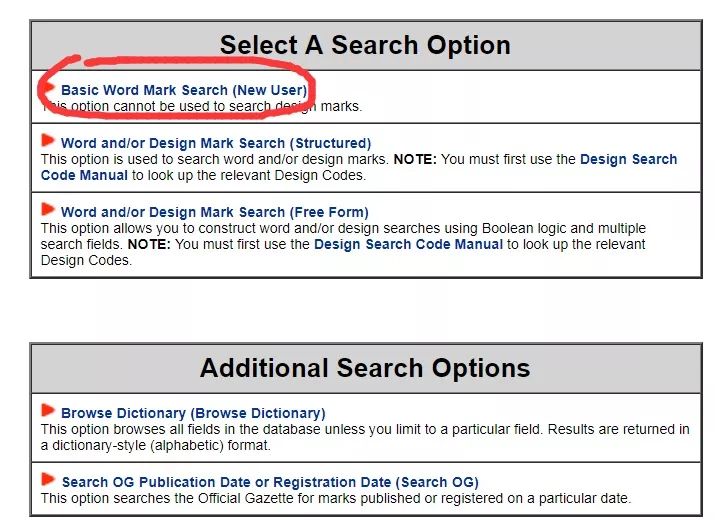Click the Additional Search Options heading
The width and height of the screenshot is (715, 520).
(365, 368)
